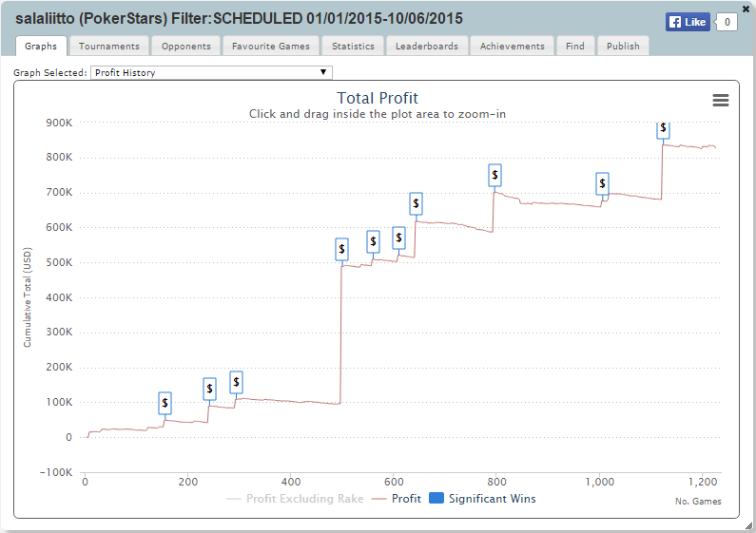
Task: Click the 600 x-axis label
Action: tap(394, 482)
